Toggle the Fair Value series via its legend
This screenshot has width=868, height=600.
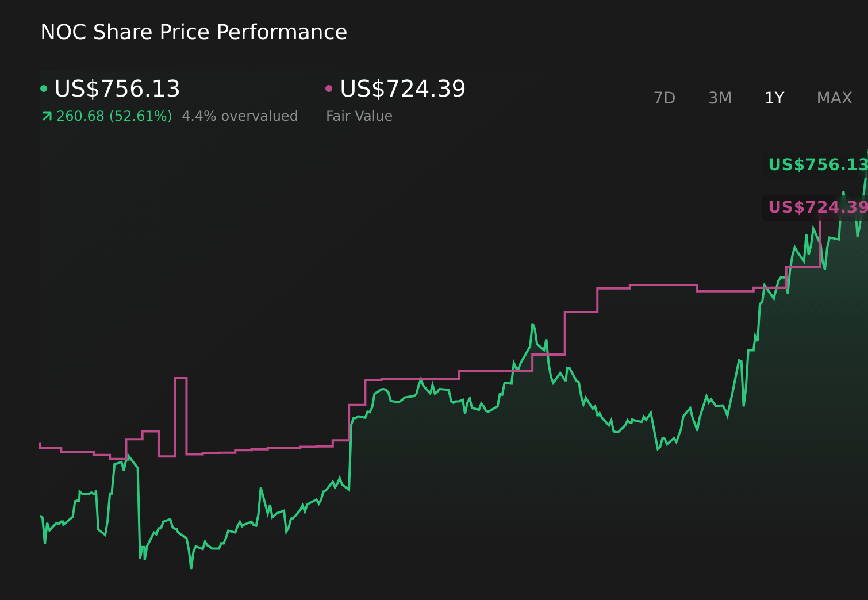coord(401,88)
